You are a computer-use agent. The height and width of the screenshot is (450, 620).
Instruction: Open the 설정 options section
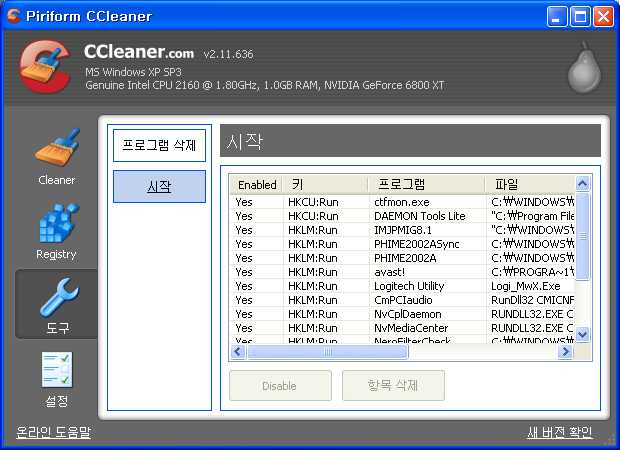click(57, 380)
